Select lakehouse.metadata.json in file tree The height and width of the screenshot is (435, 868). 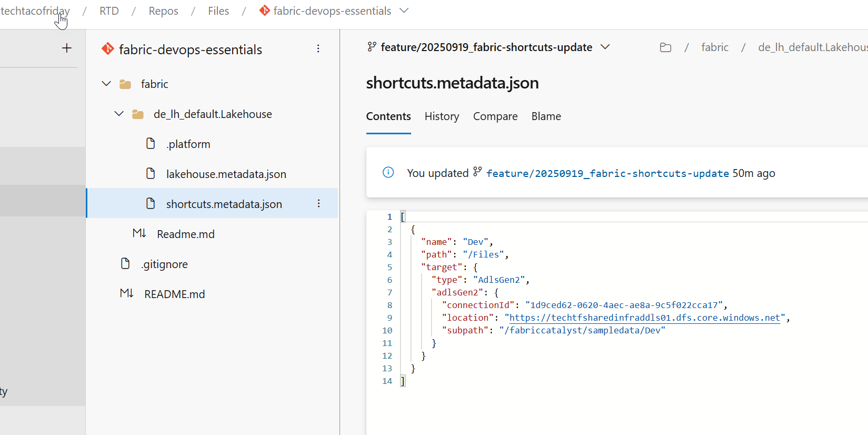(226, 174)
